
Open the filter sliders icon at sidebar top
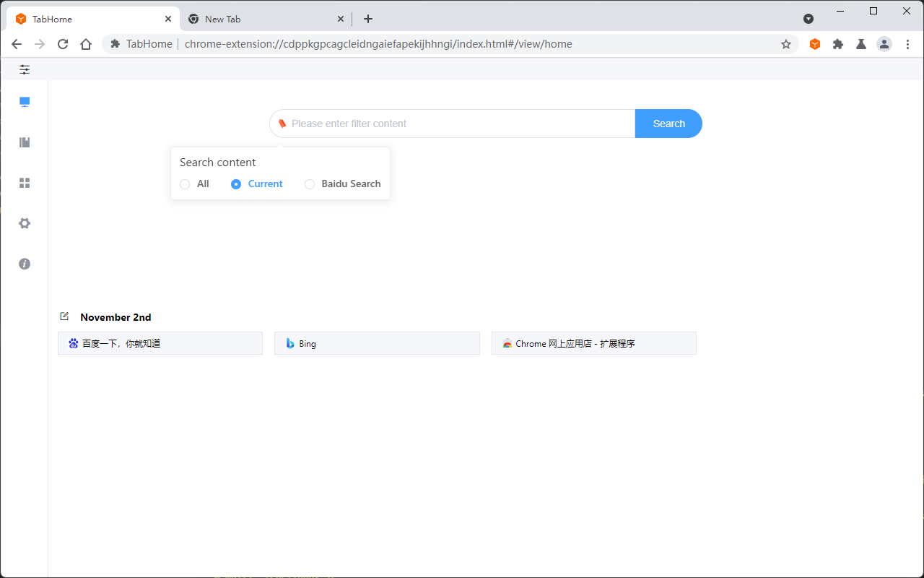click(24, 69)
